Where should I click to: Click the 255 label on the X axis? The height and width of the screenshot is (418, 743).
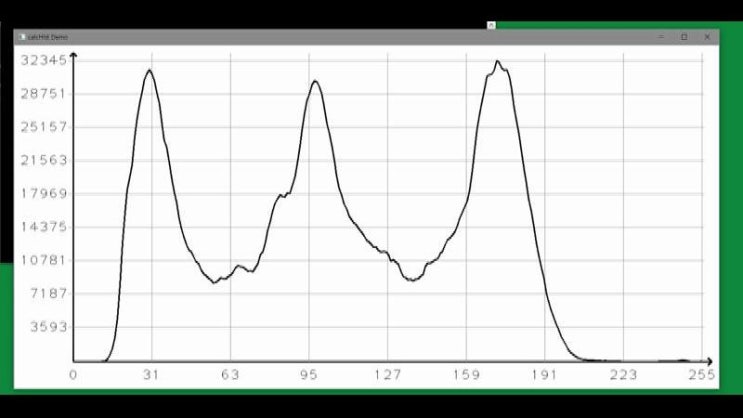coord(702,375)
